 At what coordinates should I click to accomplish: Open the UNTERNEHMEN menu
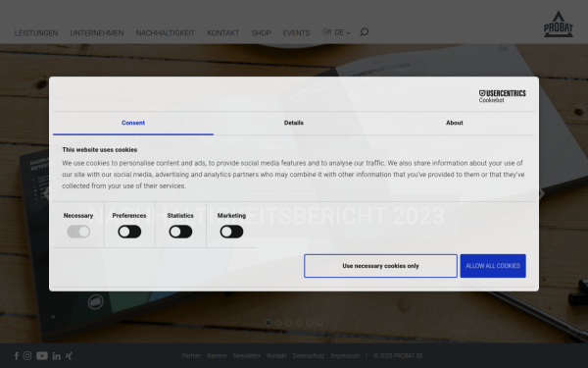tap(97, 33)
